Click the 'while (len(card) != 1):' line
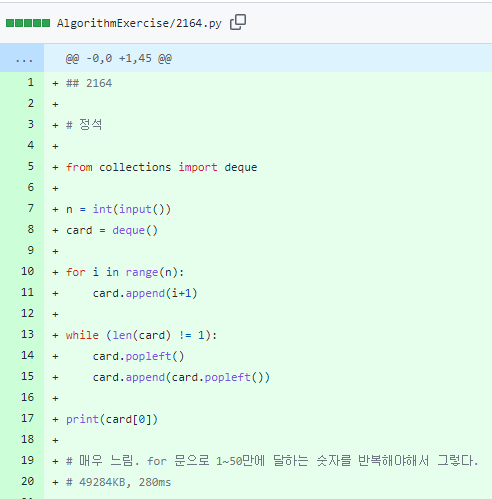This screenshot has height=499, width=492. (141, 335)
